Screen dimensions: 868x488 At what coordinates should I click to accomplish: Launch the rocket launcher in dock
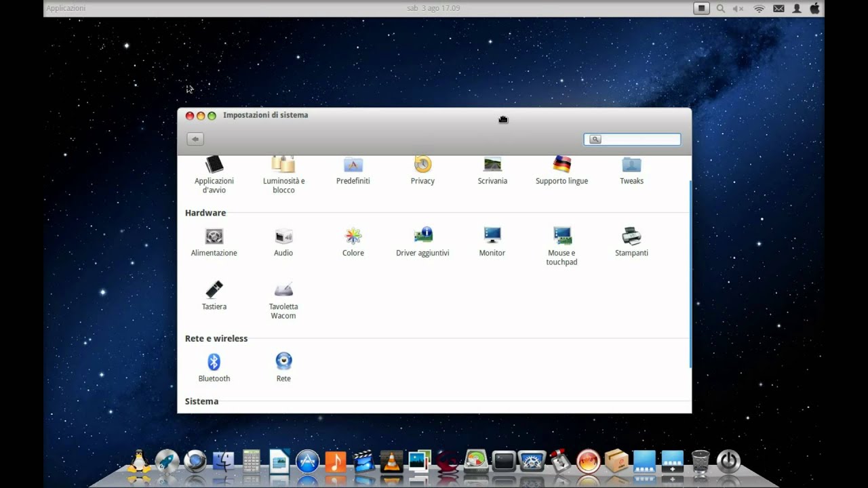(167, 461)
